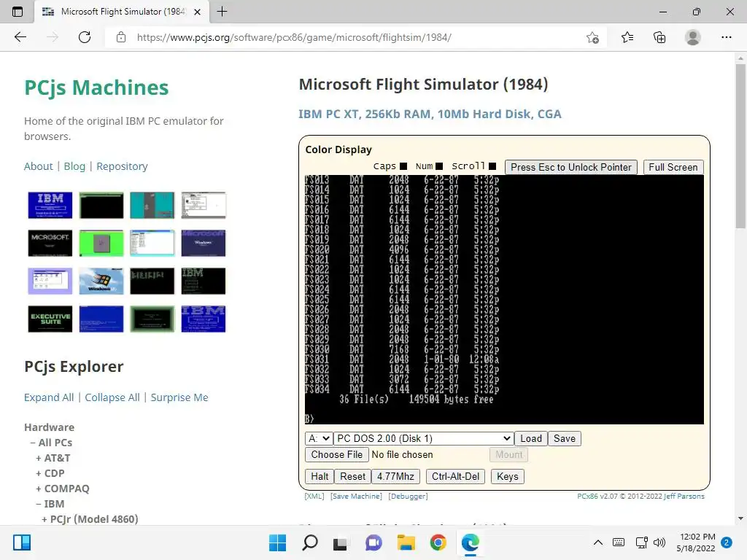Open the PCjs Machines site title
The image size is (747, 560).
click(x=96, y=87)
